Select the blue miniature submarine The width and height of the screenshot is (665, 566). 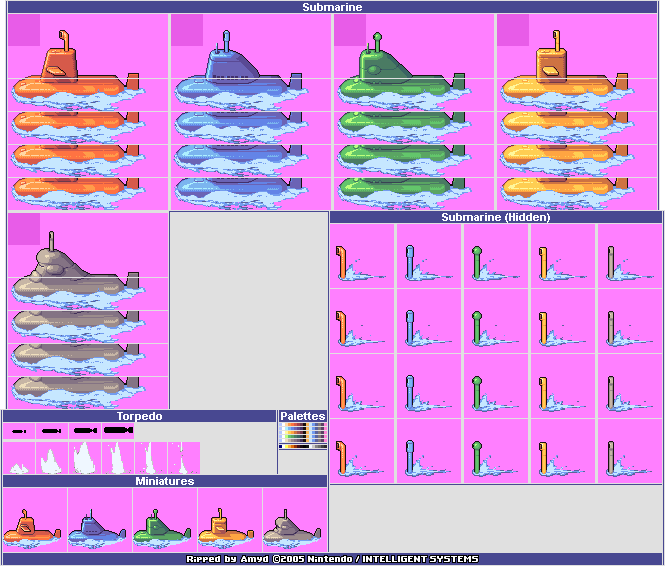(x=97, y=527)
